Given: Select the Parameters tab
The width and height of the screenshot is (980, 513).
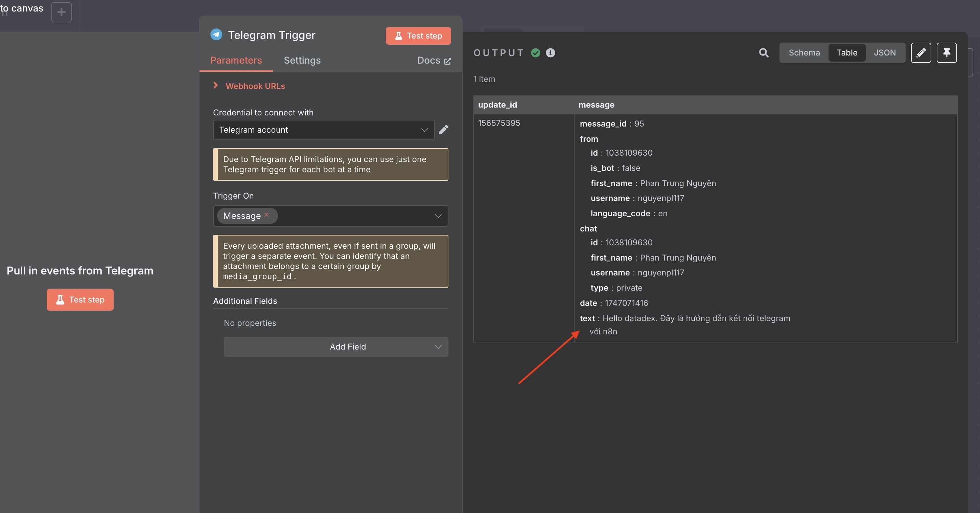Looking at the screenshot, I should 236,61.
